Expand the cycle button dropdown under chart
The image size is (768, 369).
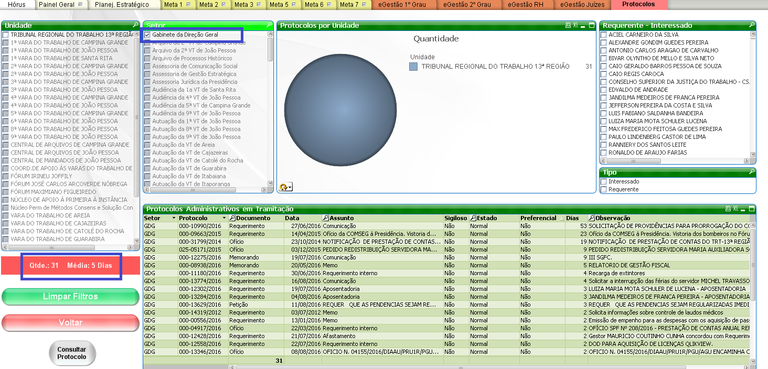point(290,187)
